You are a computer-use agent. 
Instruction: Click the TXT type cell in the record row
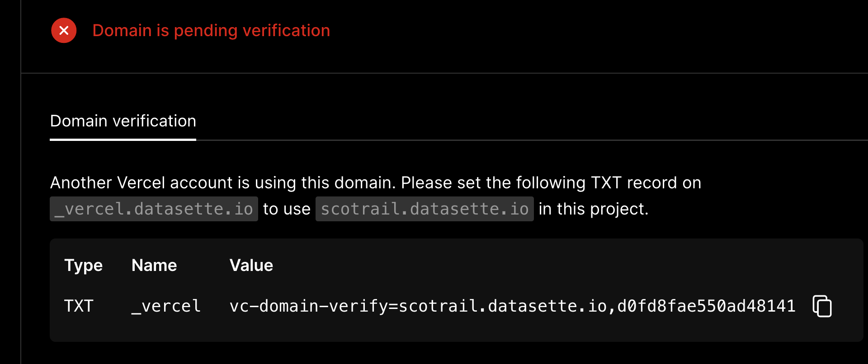coord(79,306)
